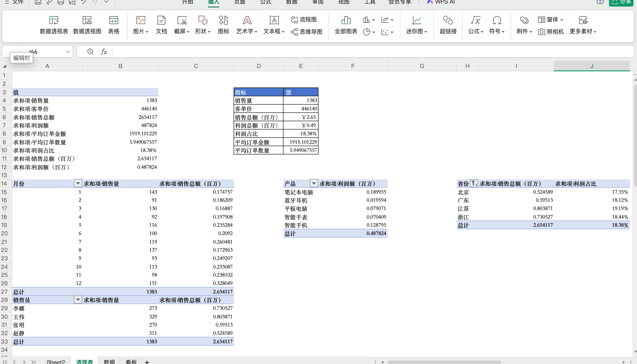Insert a flowchart (流程图)
The image size is (637, 364).
(x=304, y=19)
